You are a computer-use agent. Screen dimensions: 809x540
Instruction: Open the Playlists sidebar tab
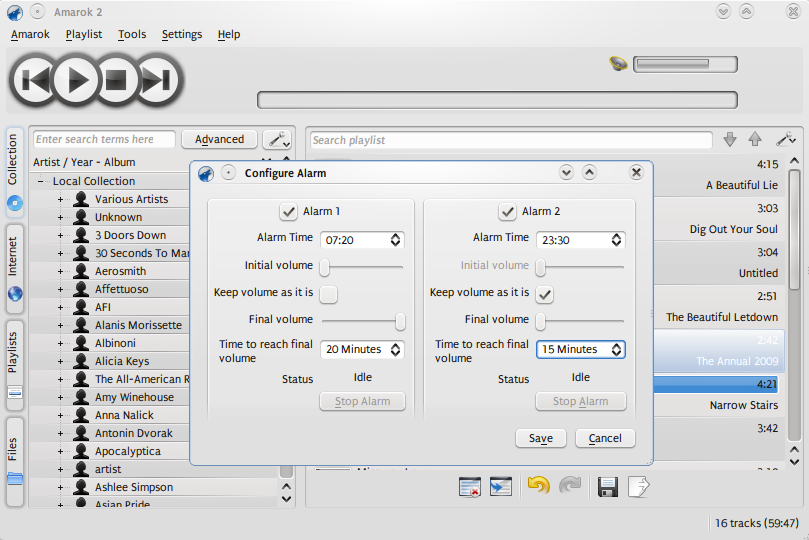pyautogui.click(x=14, y=365)
